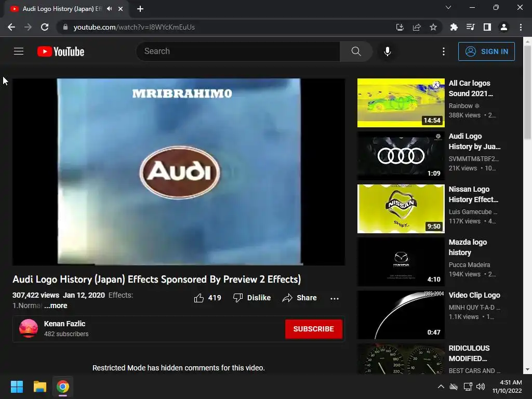532x399 pixels.
Task: Click the Dislike thumbs down button
Action: pos(252,298)
